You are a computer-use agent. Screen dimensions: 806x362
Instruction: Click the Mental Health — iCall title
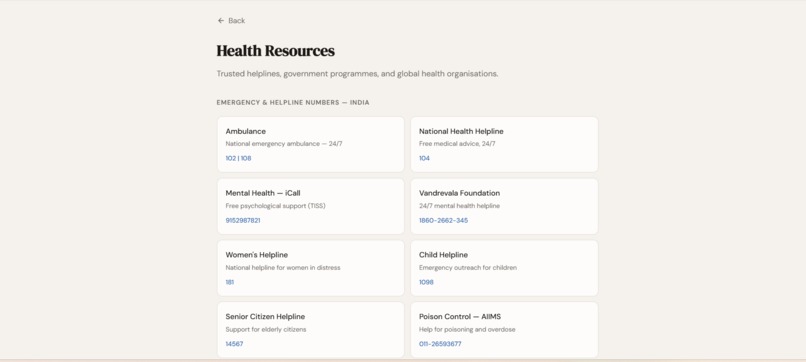click(x=263, y=193)
